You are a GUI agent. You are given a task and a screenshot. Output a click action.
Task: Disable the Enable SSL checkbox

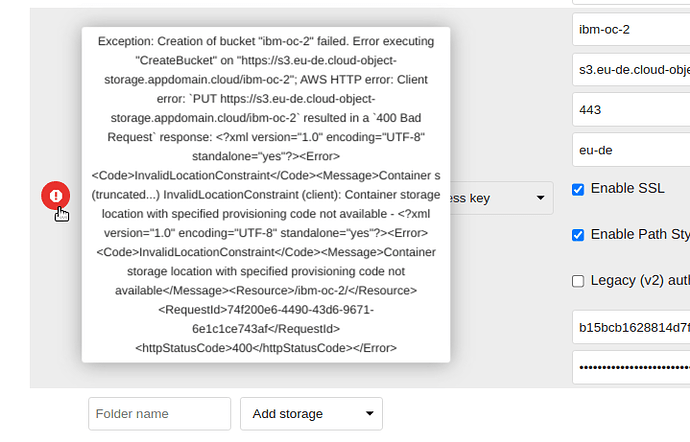click(x=578, y=189)
